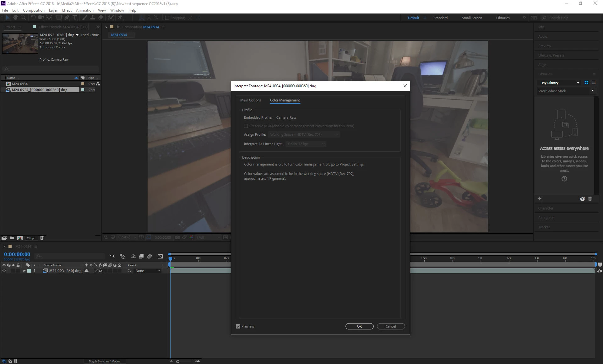This screenshot has height=364, width=603.
Task: Click the OK button
Action: [359, 326]
